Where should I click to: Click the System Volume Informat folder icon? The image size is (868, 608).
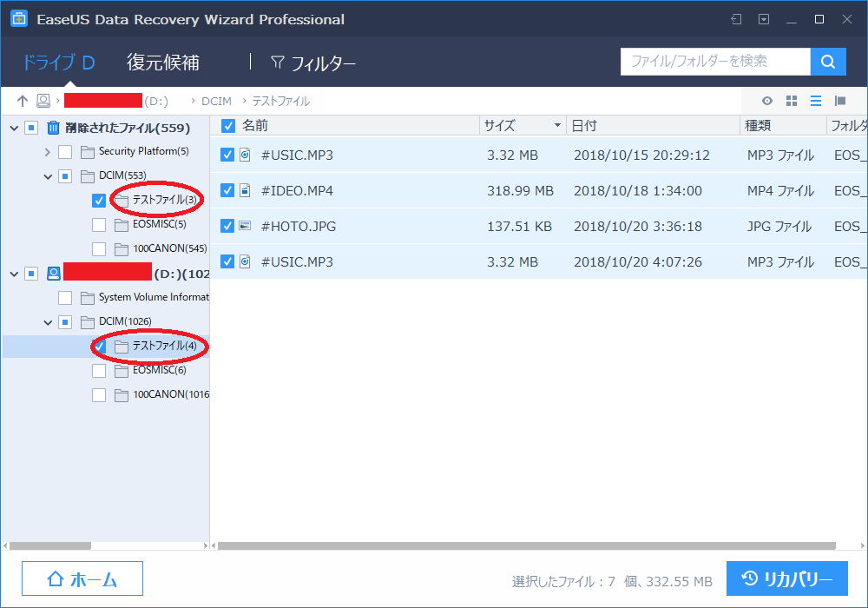click(87, 298)
